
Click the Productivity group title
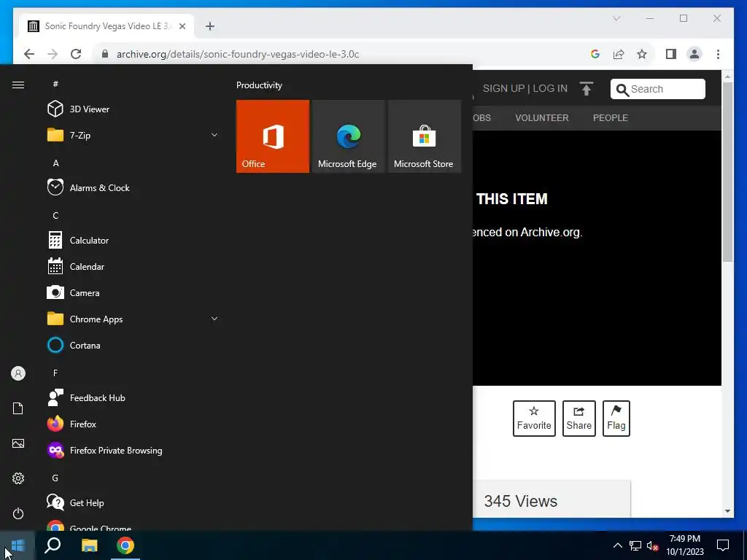coord(259,85)
